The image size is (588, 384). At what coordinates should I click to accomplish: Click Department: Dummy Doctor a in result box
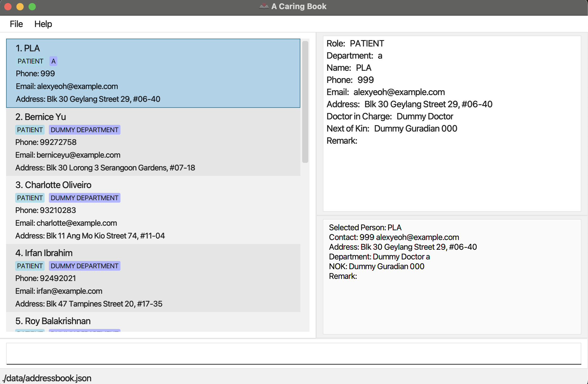tap(380, 257)
